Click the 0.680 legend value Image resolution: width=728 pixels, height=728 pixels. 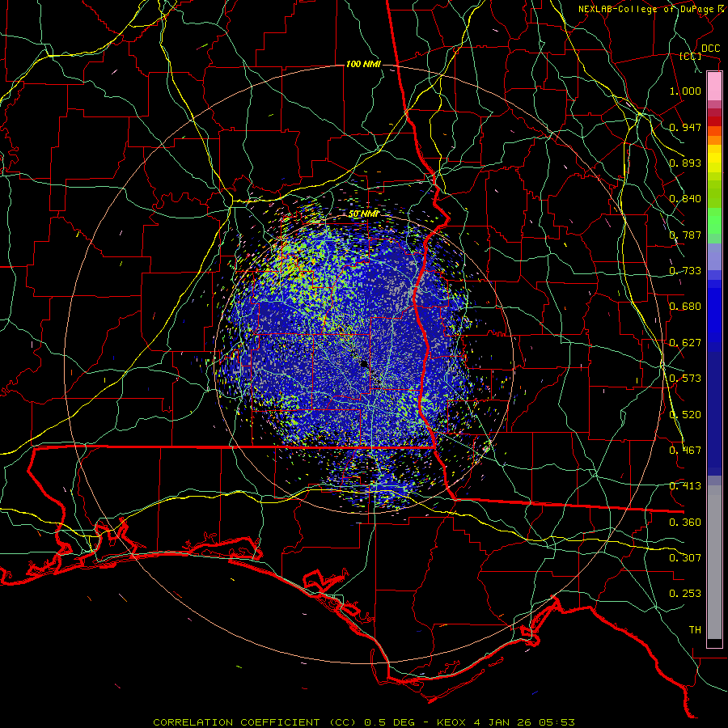coord(685,307)
